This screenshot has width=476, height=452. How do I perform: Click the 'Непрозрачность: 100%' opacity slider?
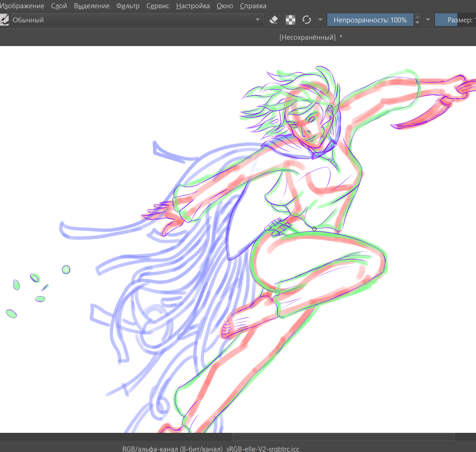[x=370, y=20]
